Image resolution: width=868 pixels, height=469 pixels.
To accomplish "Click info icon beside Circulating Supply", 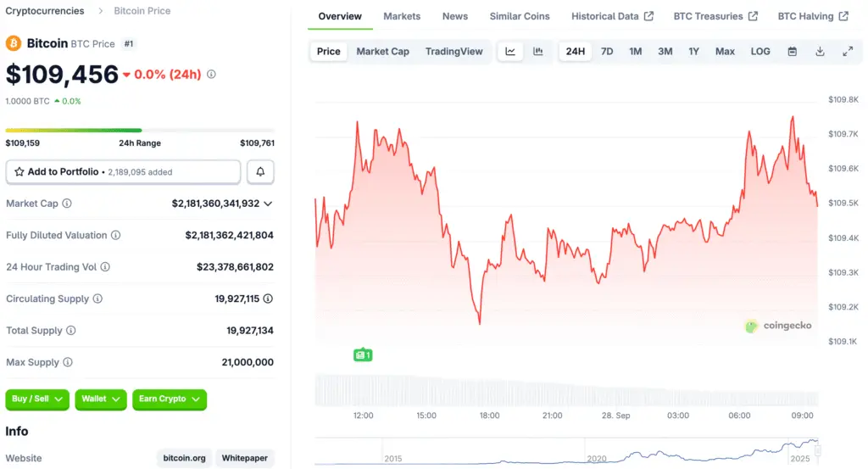I will tap(97, 299).
